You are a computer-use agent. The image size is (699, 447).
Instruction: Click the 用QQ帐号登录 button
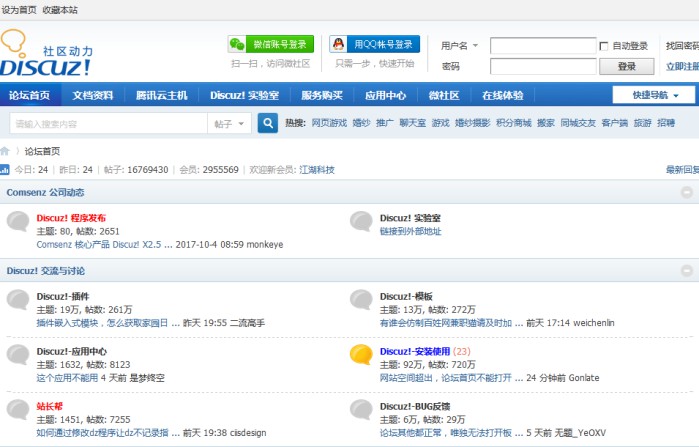[x=374, y=44]
